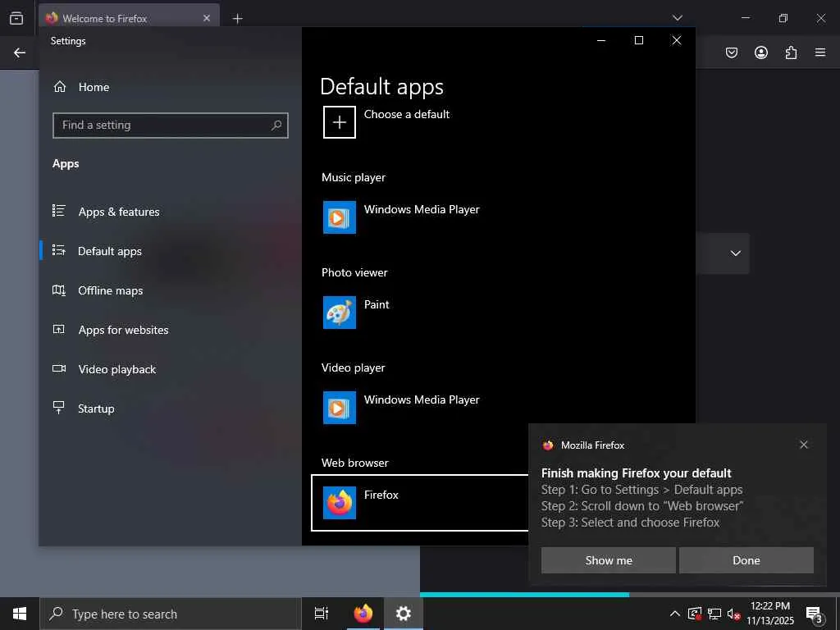Click the Firefox icon under Web browser

[339, 503]
